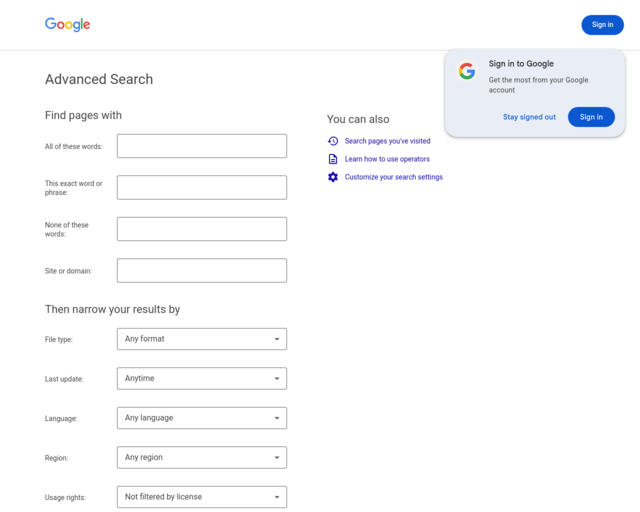Focus the exact word or phrase field
The image size is (640, 512).
202,187
